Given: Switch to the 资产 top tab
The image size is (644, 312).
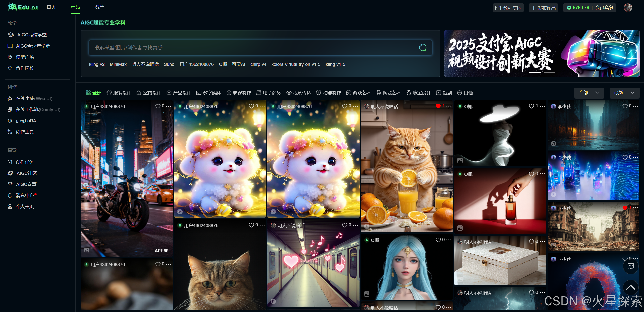Looking at the screenshot, I should tap(99, 7).
